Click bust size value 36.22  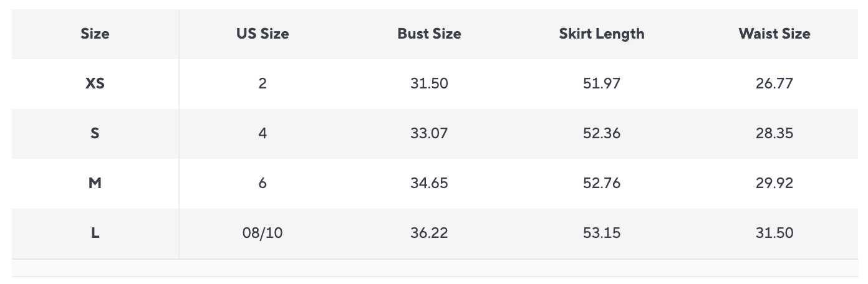[429, 233]
